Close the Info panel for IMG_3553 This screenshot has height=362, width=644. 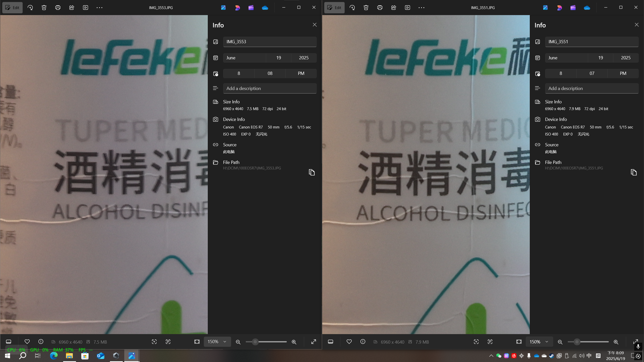point(315,25)
